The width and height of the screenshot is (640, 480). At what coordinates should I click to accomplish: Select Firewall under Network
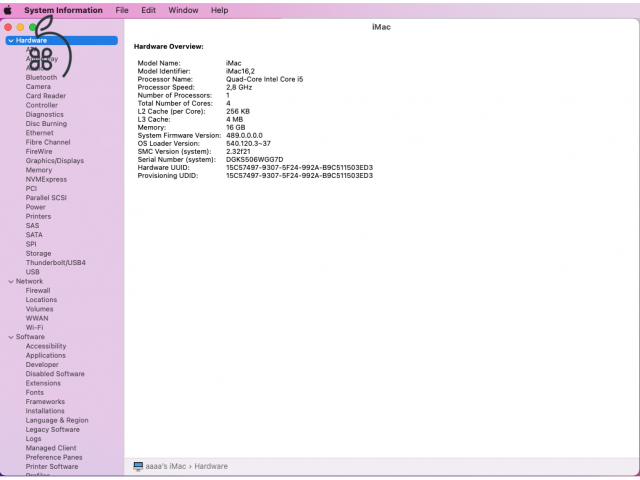point(38,291)
